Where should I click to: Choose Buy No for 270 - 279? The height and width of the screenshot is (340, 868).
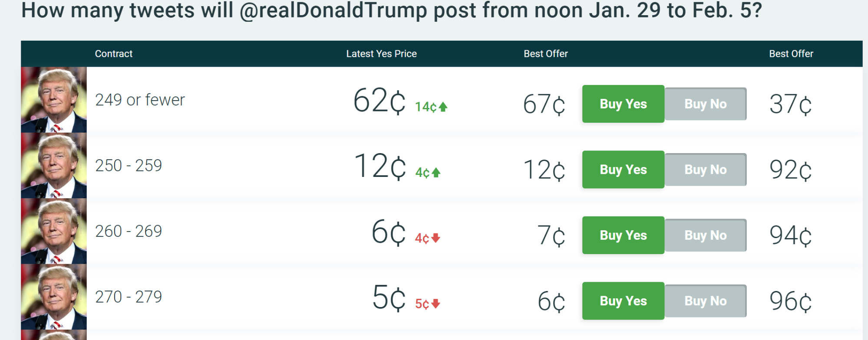(706, 301)
